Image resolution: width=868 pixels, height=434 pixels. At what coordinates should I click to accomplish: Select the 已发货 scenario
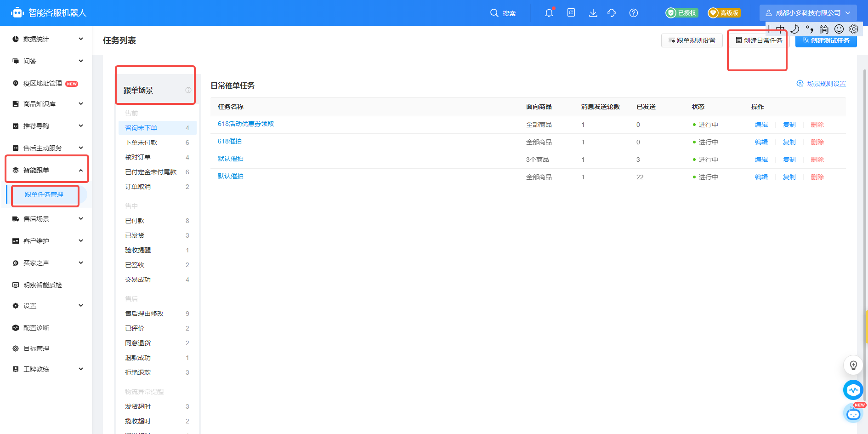[x=158, y=235]
